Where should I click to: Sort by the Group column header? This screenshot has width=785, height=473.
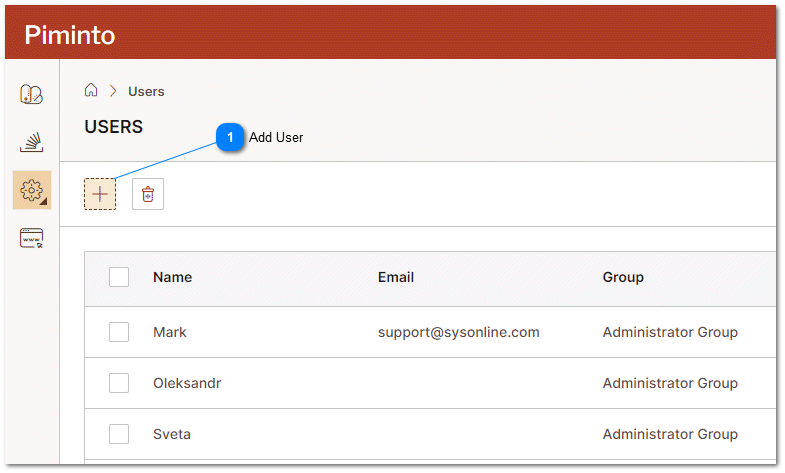[x=623, y=278]
